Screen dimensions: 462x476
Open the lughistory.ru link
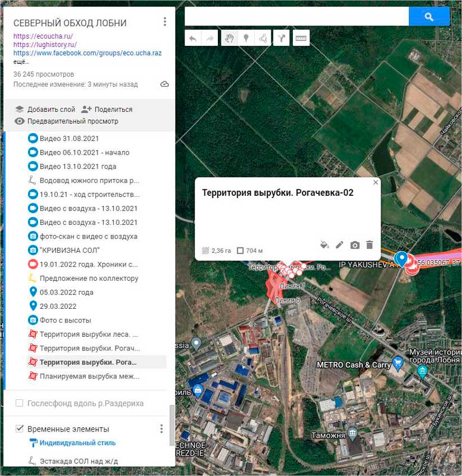pos(45,45)
